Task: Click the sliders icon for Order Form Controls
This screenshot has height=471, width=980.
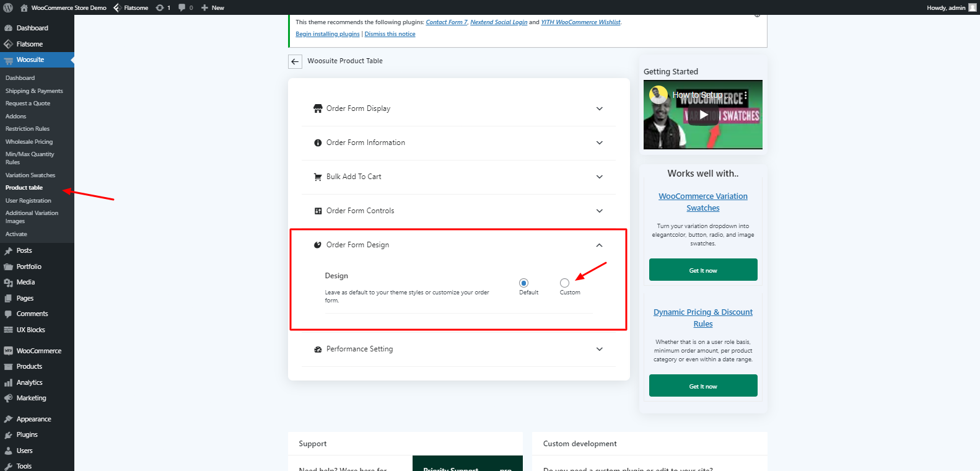Action: tap(318, 211)
